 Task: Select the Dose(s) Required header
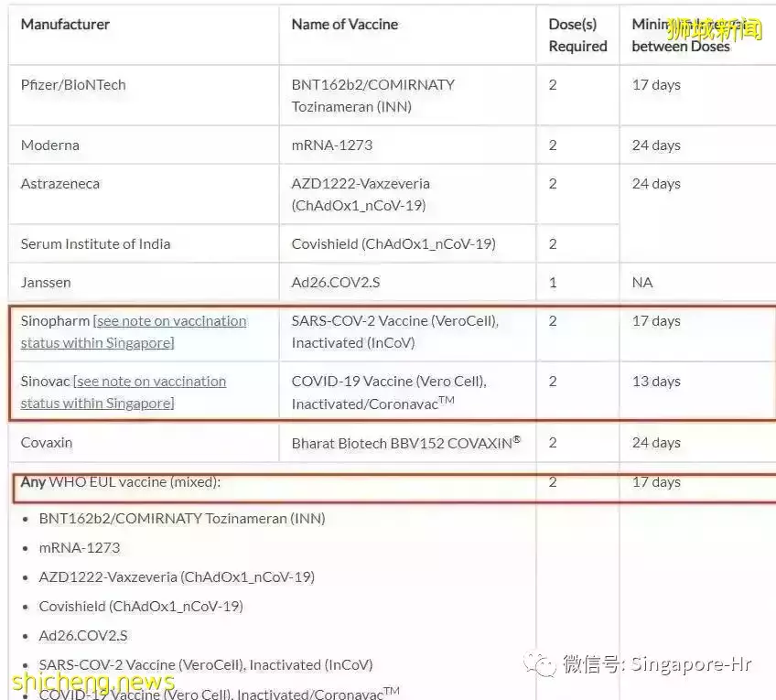(x=577, y=35)
